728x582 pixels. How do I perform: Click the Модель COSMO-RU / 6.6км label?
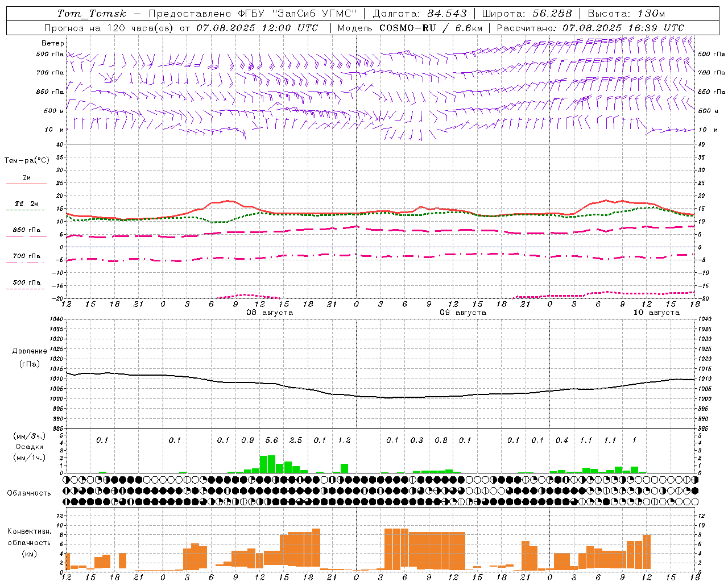click(410, 28)
